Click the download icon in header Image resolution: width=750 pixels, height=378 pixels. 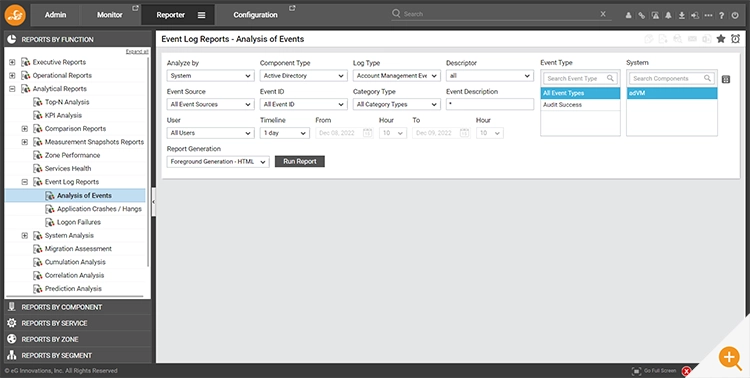click(x=682, y=15)
